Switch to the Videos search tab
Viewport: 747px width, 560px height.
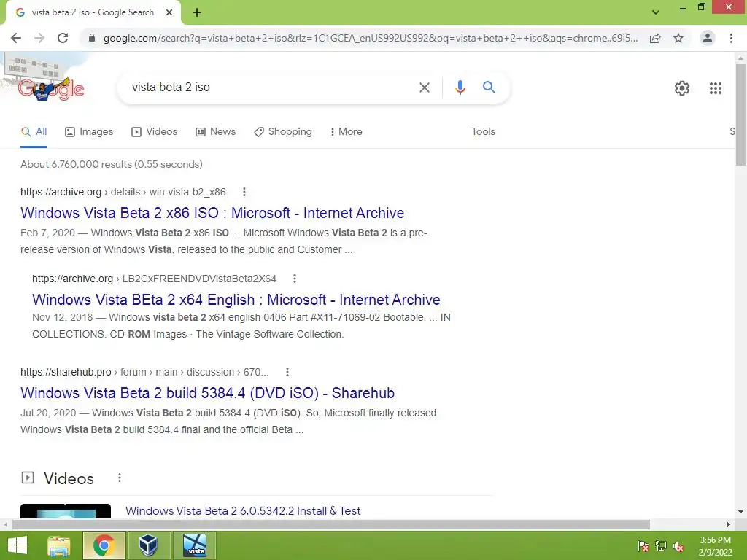pos(155,131)
